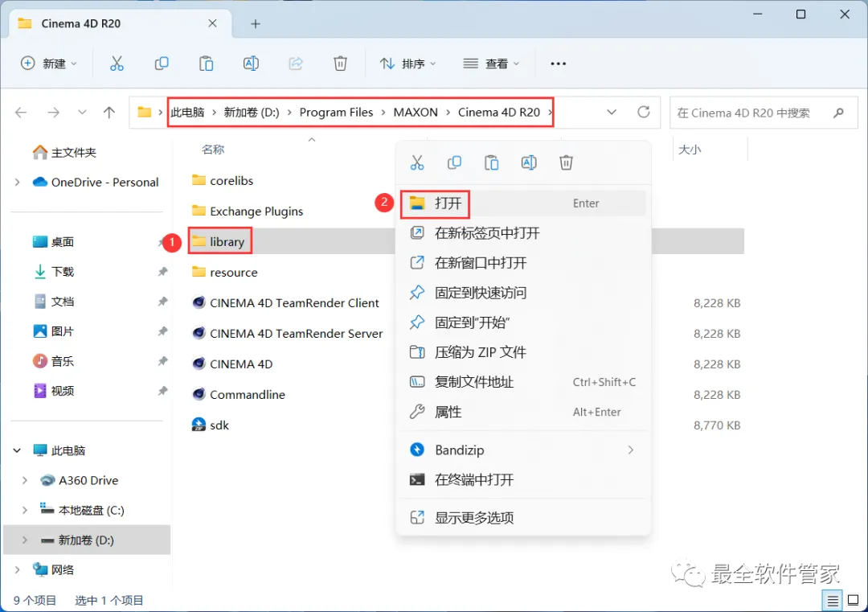Choose 在新标签页中打开 menu item
Viewport: 868px width, 612px height.
coord(523,233)
